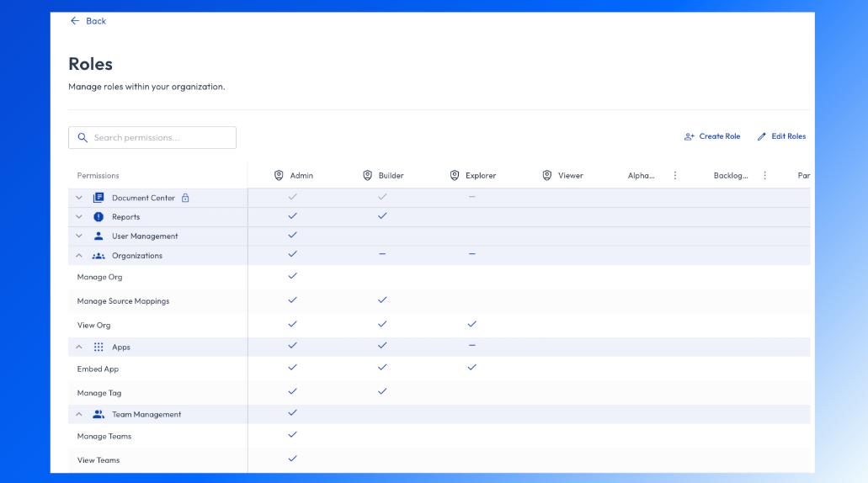868x483 pixels.
Task: Click the Team Management people icon
Action: (x=99, y=414)
